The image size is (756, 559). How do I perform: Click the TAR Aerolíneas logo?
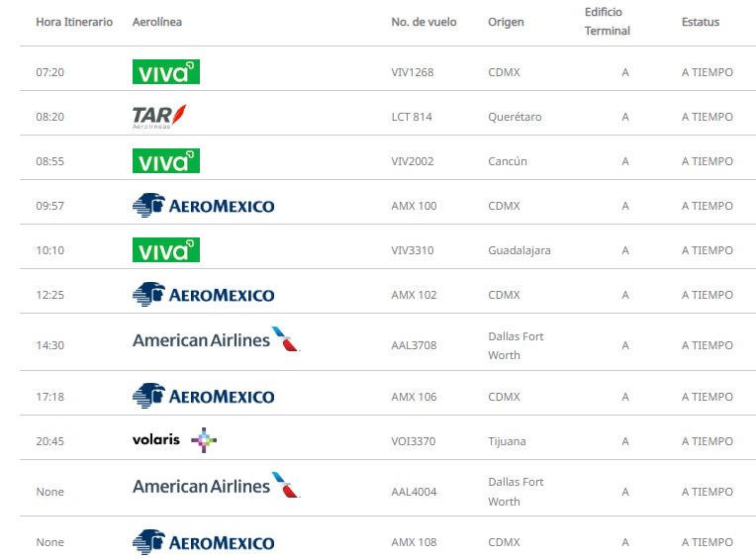[159, 117]
